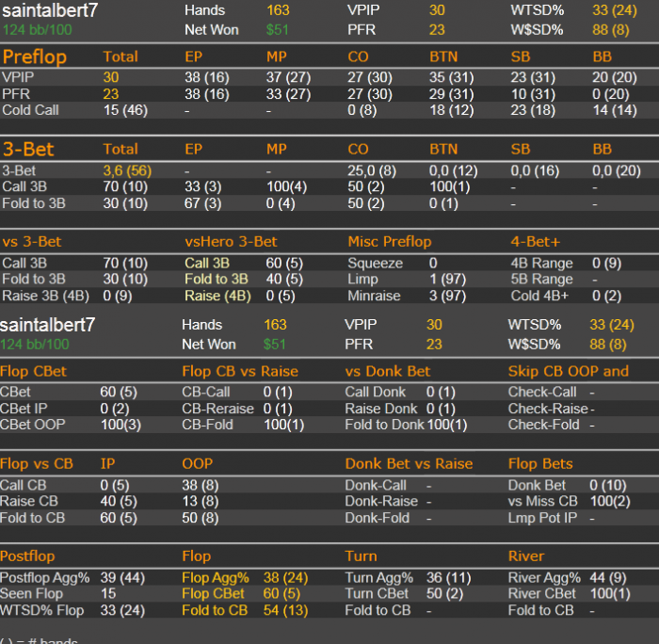Image resolution: width=659 pixels, height=644 pixels.
Task: Click the 4-Bet+ heading
Action: click(535, 242)
